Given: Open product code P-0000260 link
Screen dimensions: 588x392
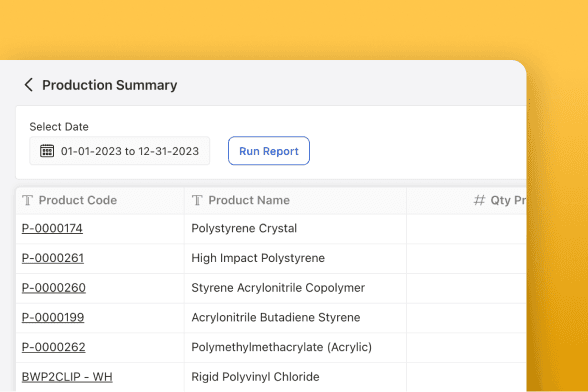Looking at the screenshot, I should pos(54,287).
